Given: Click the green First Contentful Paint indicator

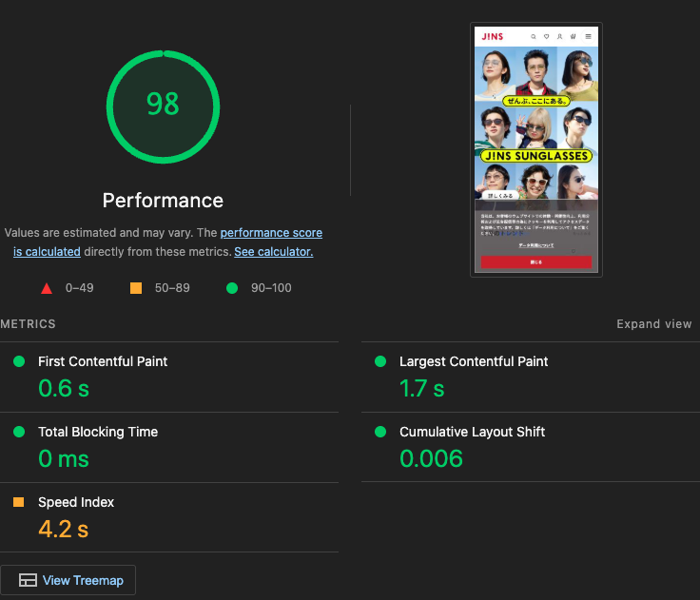Looking at the screenshot, I should [19, 361].
